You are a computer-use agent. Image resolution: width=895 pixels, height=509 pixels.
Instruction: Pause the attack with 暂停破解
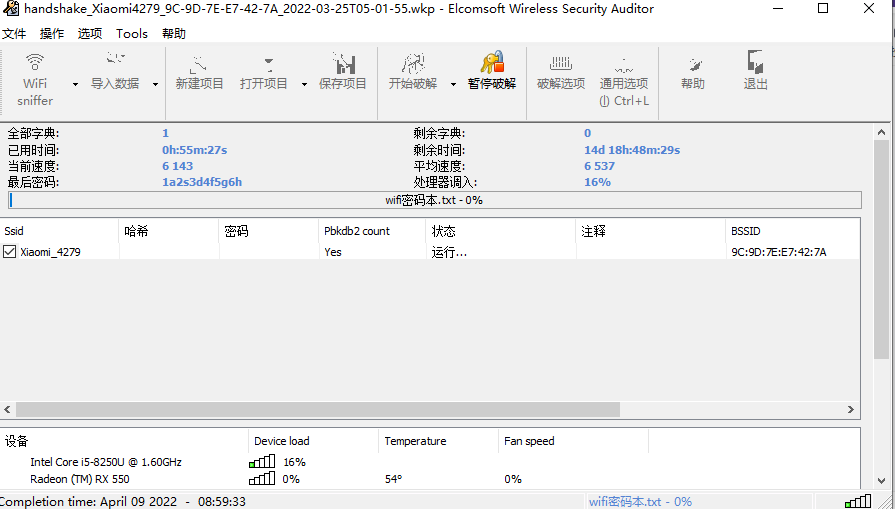point(492,71)
